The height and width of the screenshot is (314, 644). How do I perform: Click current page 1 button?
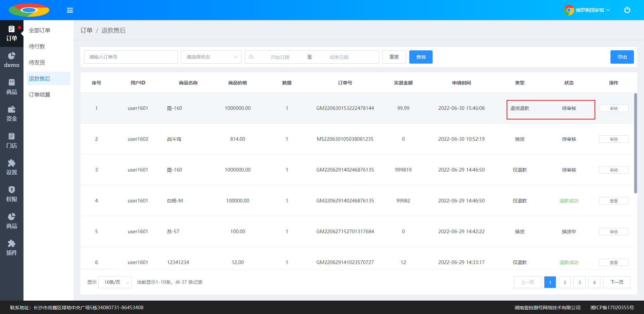coord(550,282)
